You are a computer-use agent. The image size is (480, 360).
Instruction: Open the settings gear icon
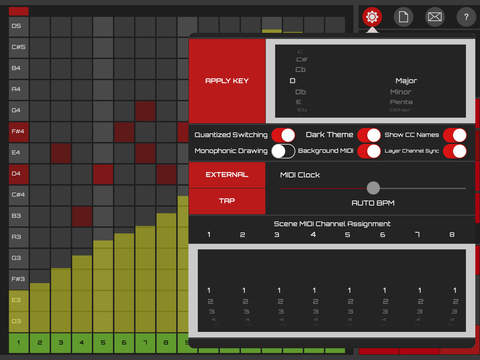coord(372,17)
